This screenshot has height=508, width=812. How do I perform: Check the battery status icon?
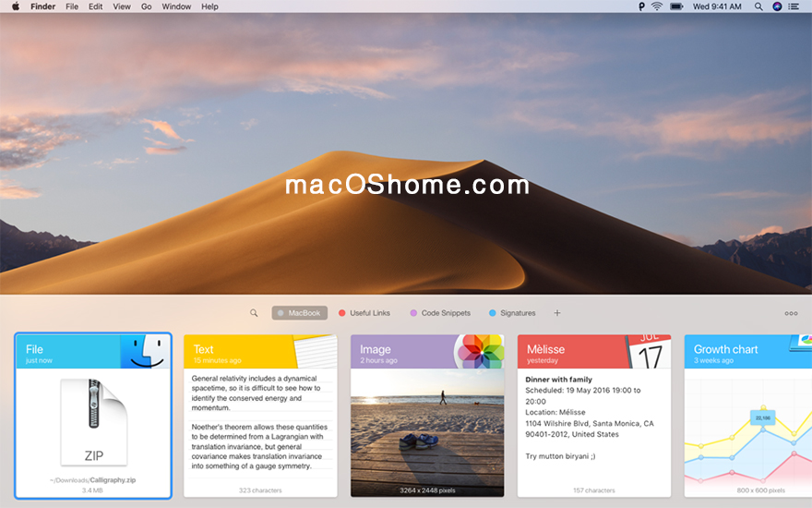coord(676,6)
